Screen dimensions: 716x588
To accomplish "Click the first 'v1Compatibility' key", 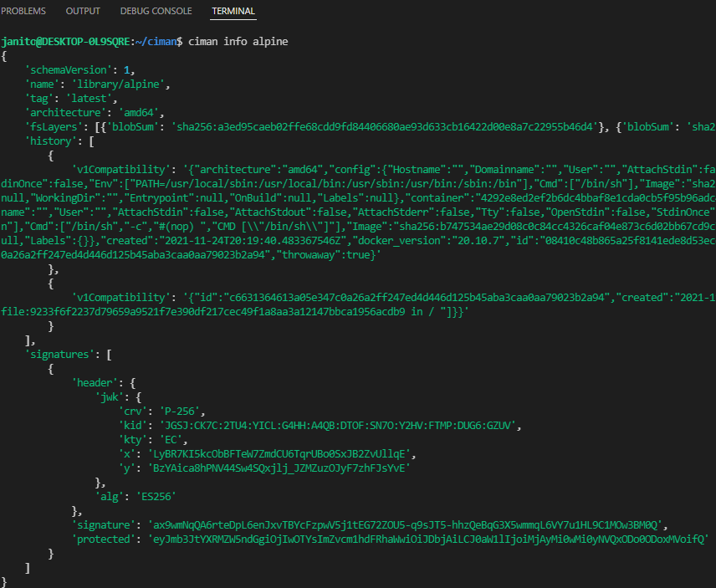I will (121, 169).
